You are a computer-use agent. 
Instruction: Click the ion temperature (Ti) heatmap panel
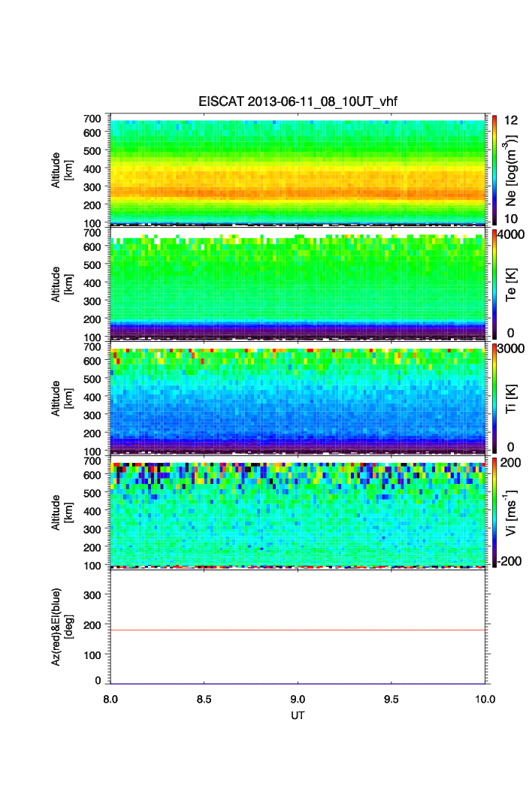pos(298,397)
